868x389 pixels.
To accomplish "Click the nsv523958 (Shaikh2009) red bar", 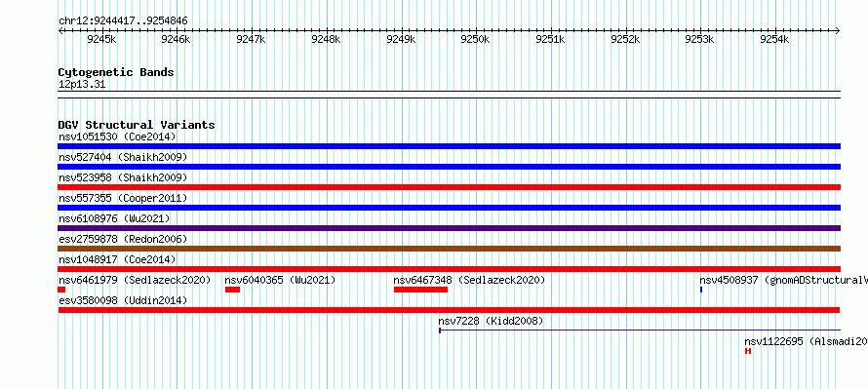I will [449, 187].
